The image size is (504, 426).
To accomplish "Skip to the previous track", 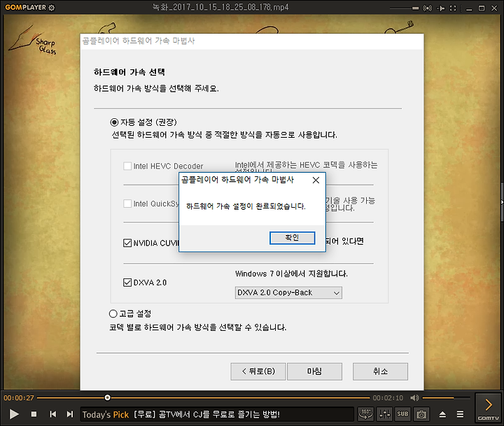I will (x=53, y=414).
